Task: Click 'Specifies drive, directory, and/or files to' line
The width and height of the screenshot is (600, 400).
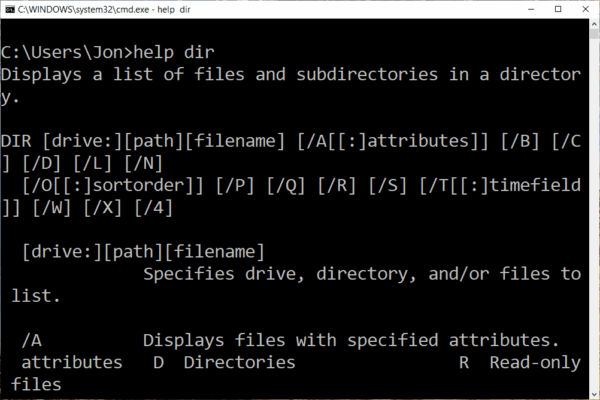Action: [362, 274]
